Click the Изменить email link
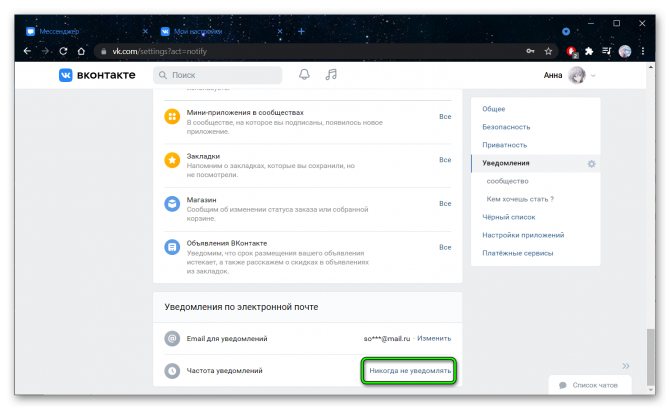The width and height of the screenshot is (670, 410). [434, 338]
